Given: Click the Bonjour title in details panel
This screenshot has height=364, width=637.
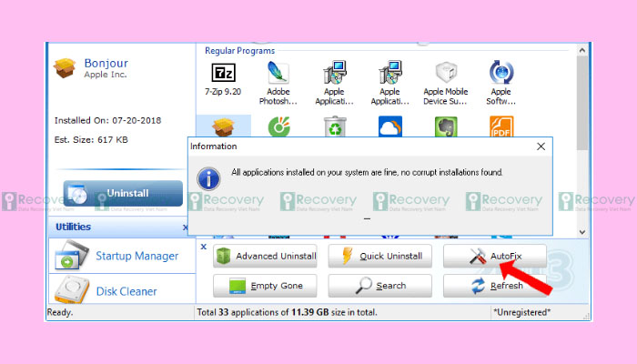Looking at the screenshot, I should 106,63.
